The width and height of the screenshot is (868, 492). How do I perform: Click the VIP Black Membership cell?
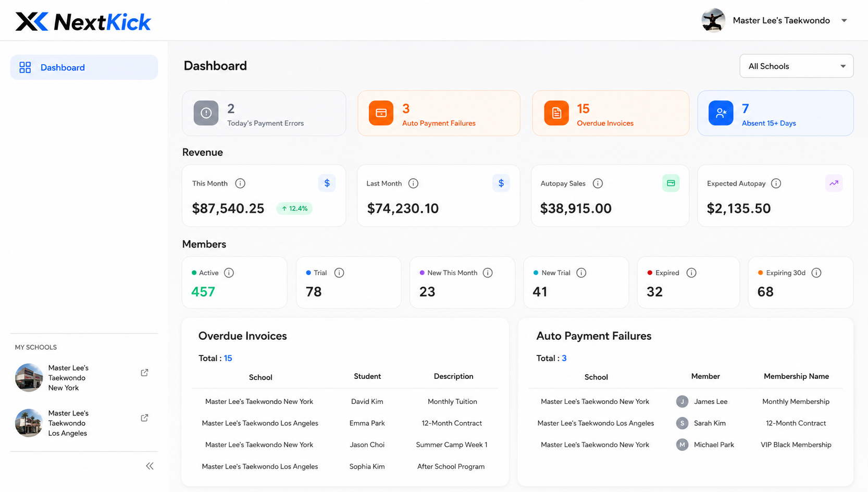(796, 445)
